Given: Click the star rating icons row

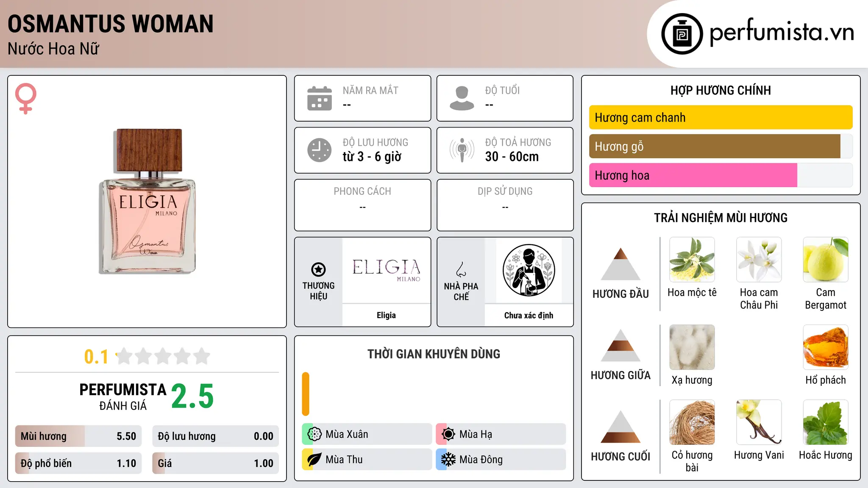Looking at the screenshot, I should (x=163, y=356).
